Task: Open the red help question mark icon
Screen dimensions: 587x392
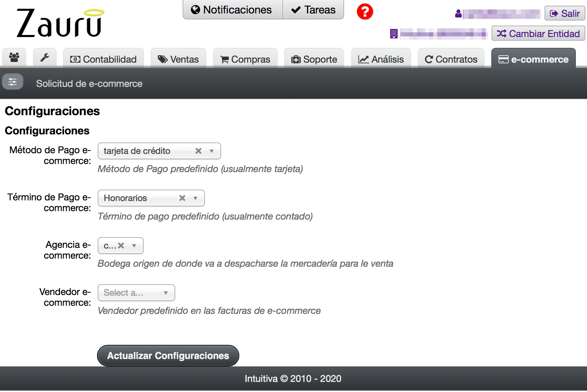Action: click(x=365, y=12)
